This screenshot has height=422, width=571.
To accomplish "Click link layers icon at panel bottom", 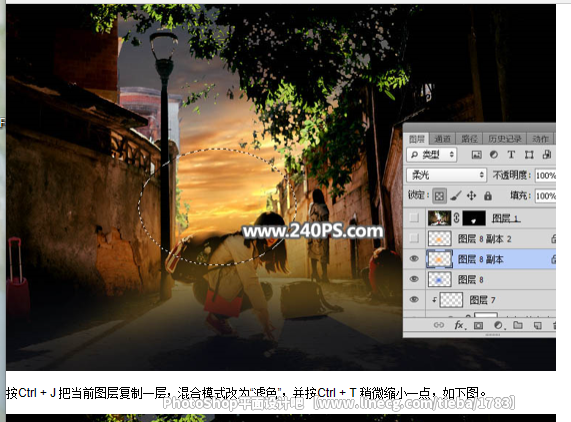I will pos(439,325).
